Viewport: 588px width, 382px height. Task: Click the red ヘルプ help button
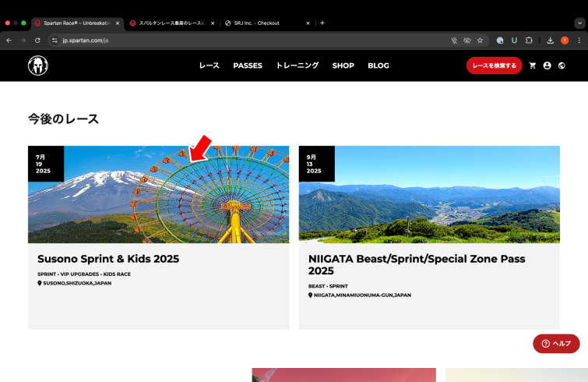[556, 343]
